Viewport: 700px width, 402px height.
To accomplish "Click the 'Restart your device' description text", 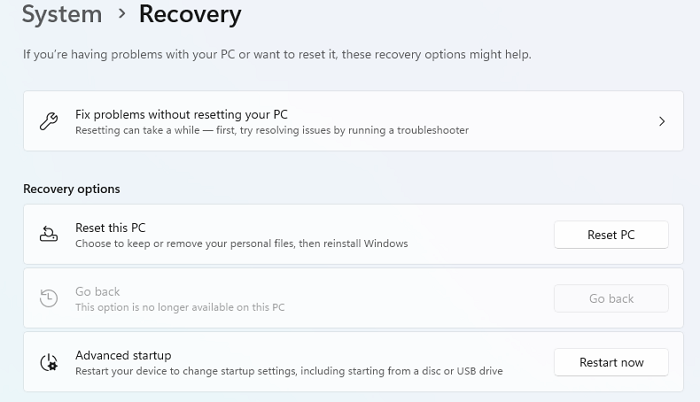I will coord(288,371).
